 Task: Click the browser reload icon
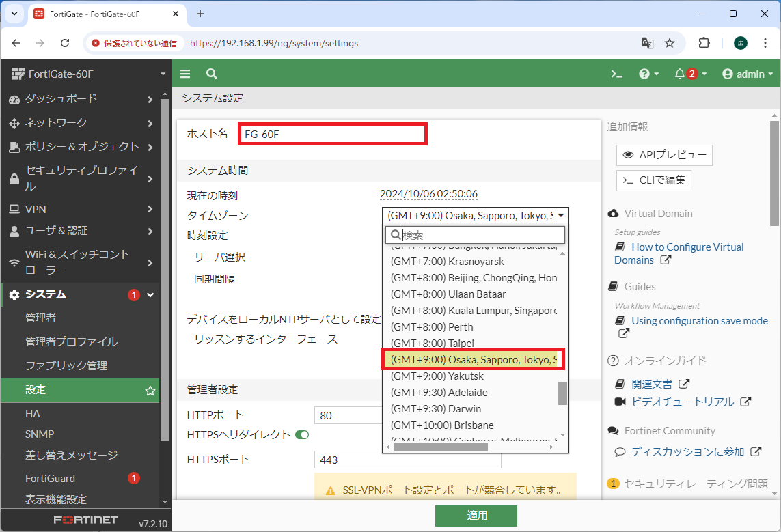click(65, 42)
